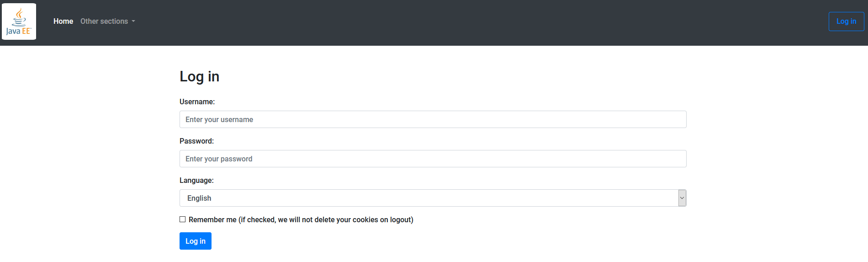Open the Language combo box showing English
The width and height of the screenshot is (868, 262).
click(x=429, y=198)
